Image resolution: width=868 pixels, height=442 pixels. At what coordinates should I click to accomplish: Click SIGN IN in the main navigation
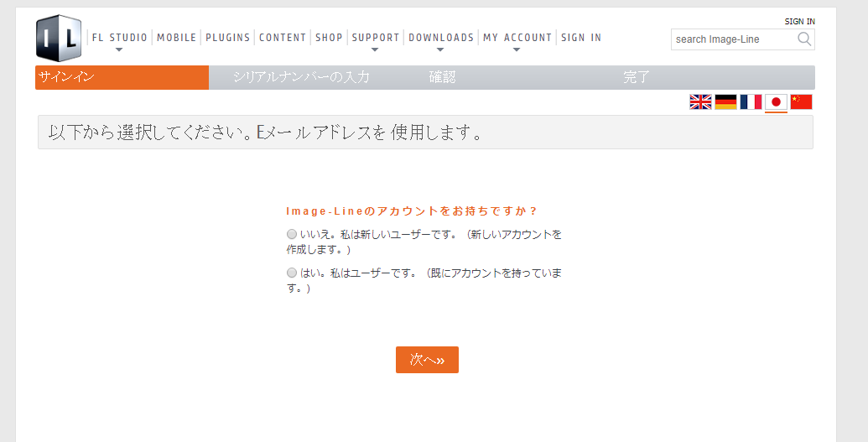click(580, 38)
